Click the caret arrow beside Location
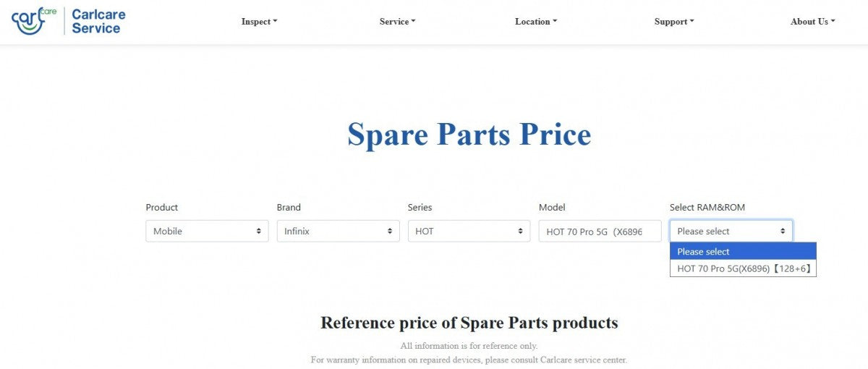The height and width of the screenshot is (369, 868). click(555, 22)
